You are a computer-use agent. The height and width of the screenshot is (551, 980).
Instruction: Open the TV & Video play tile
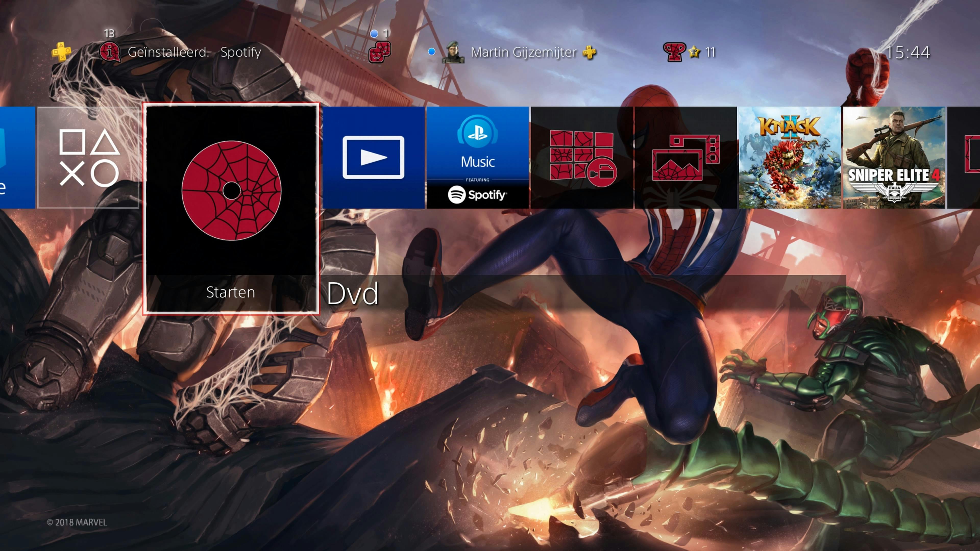click(373, 157)
